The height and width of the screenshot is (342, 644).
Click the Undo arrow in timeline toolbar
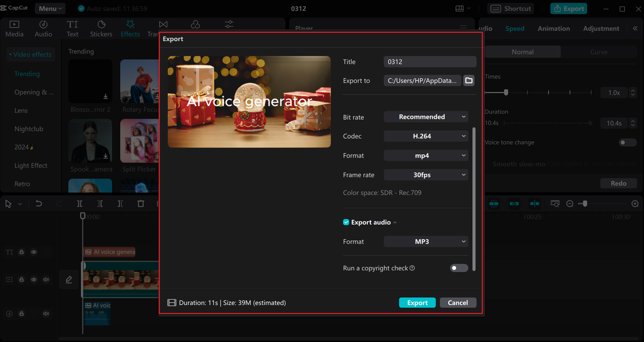[x=39, y=203]
